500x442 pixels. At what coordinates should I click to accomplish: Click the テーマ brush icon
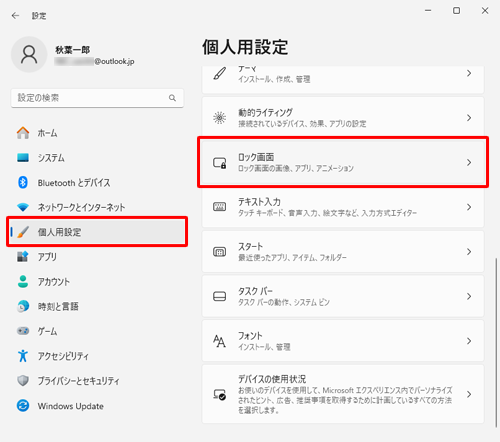220,74
